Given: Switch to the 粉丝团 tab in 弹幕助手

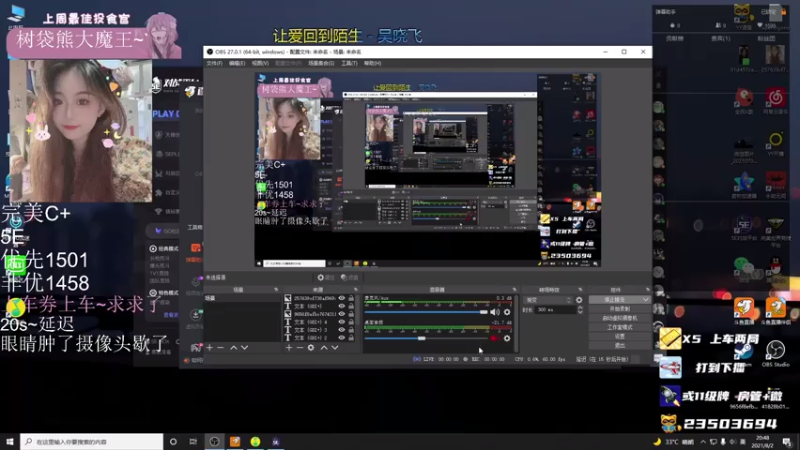Looking at the screenshot, I should point(766,38).
